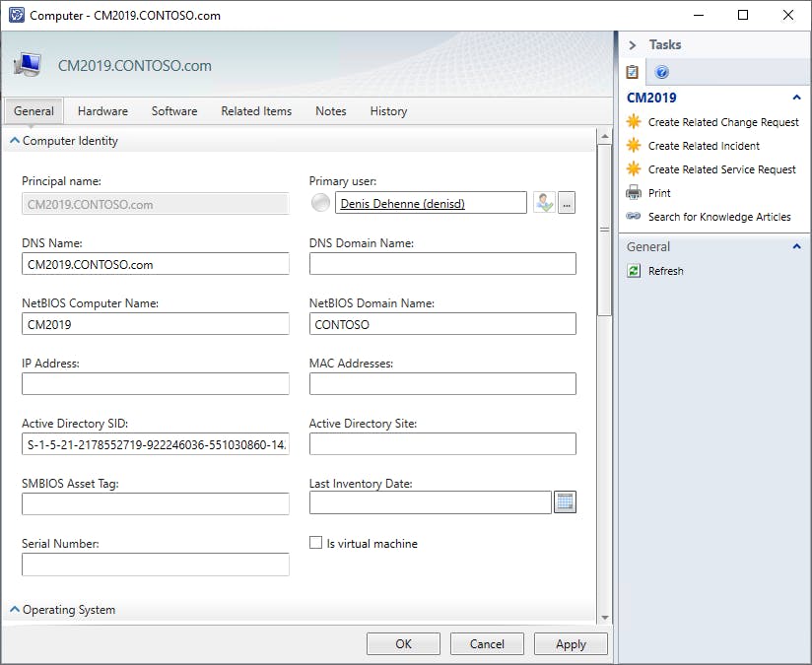Click the Refresh task link
Screen dimensions: 812x665
coord(665,271)
